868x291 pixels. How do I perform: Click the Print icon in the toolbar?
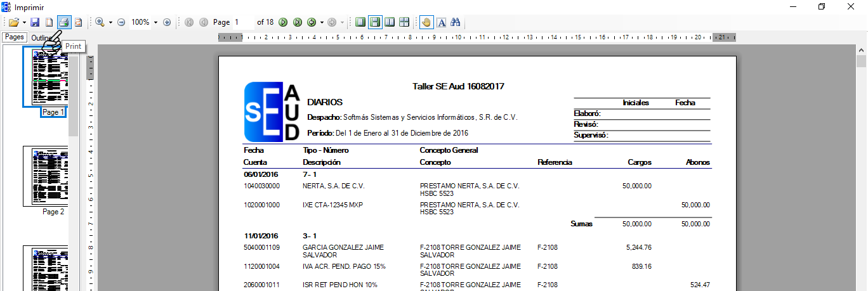tap(64, 22)
